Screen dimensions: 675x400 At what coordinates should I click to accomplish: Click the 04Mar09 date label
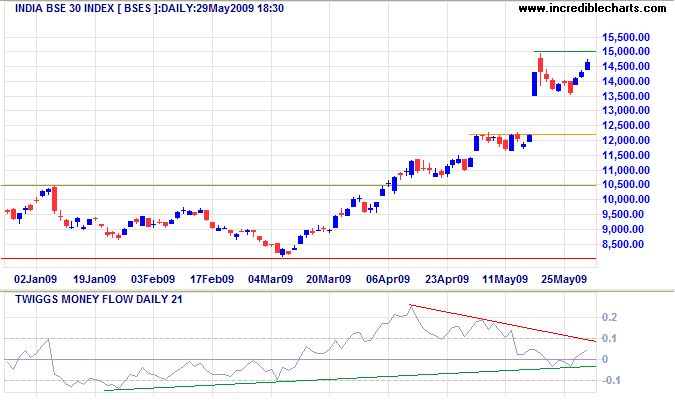tap(271, 279)
